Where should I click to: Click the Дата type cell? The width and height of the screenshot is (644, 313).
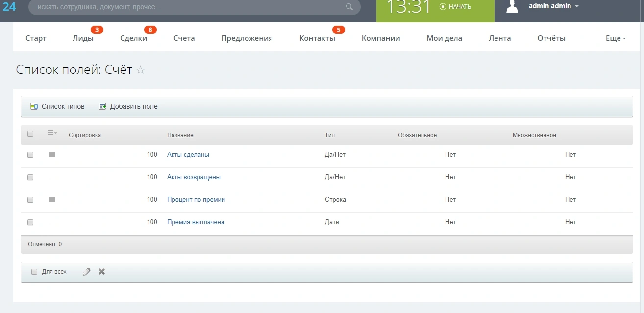[x=332, y=222]
